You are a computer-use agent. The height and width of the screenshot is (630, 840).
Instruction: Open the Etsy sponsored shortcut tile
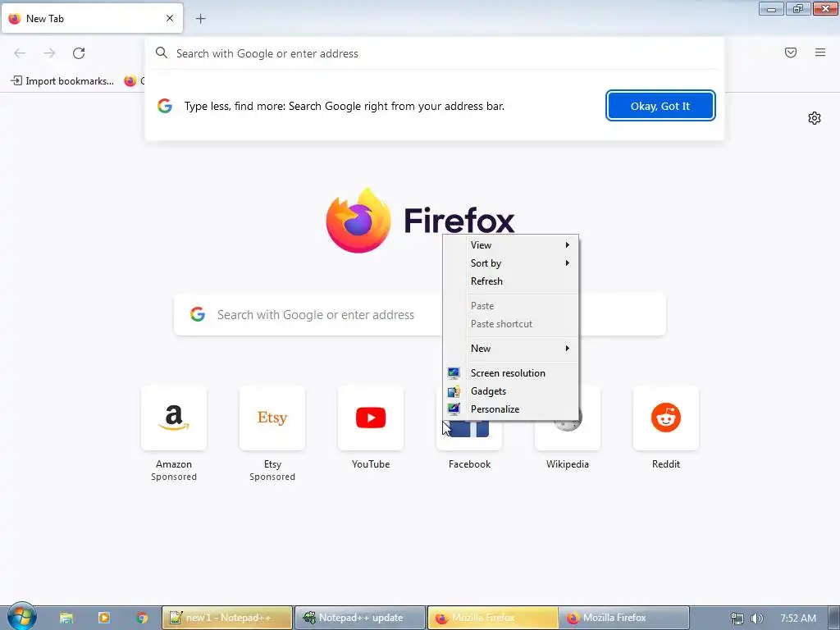pyautogui.click(x=272, y=418)
